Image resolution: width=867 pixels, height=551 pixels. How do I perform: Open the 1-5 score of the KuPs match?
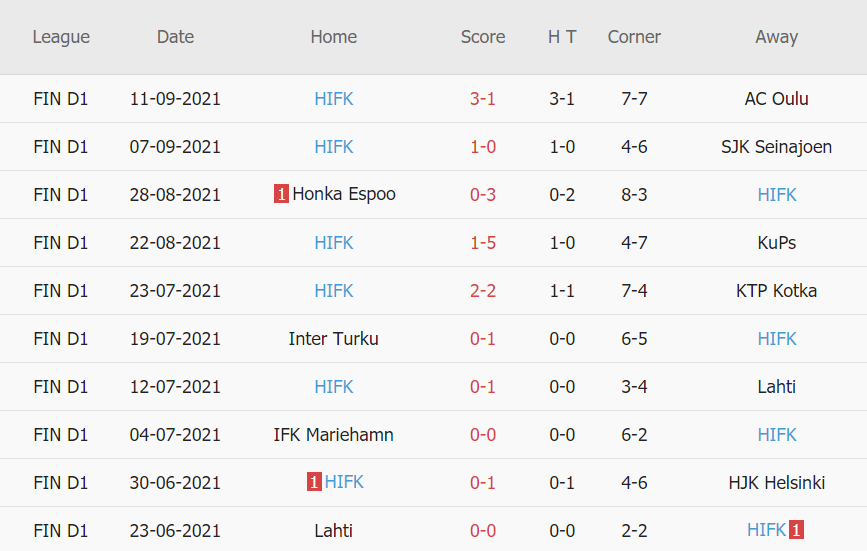[x=483, y=242]
